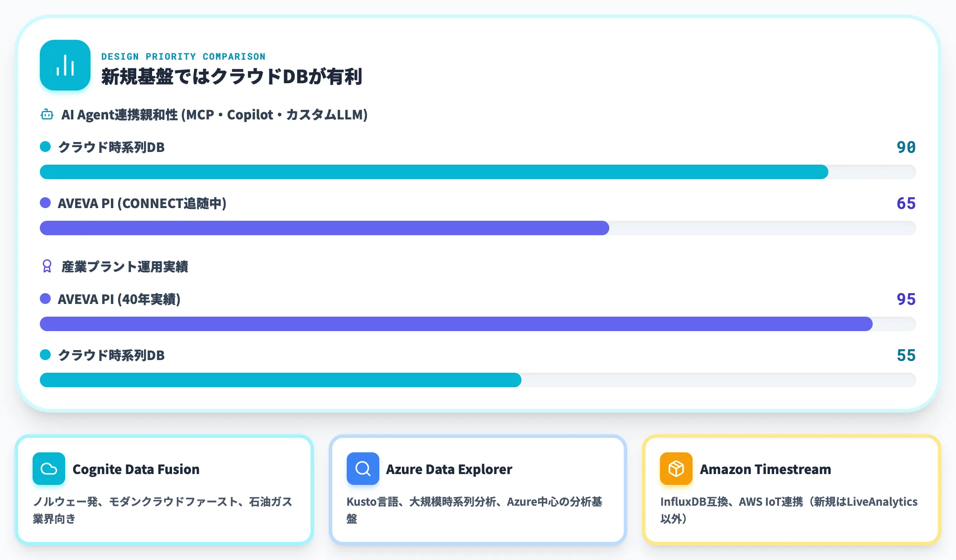
Task: Click the InfluxDB互換 description on the Timestream card
Action: 789,510
